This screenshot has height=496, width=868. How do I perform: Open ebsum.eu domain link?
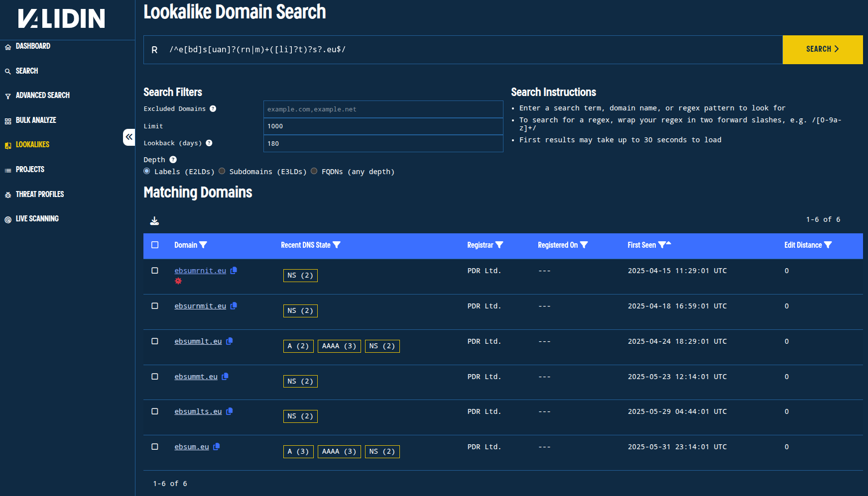coord(192,447)
